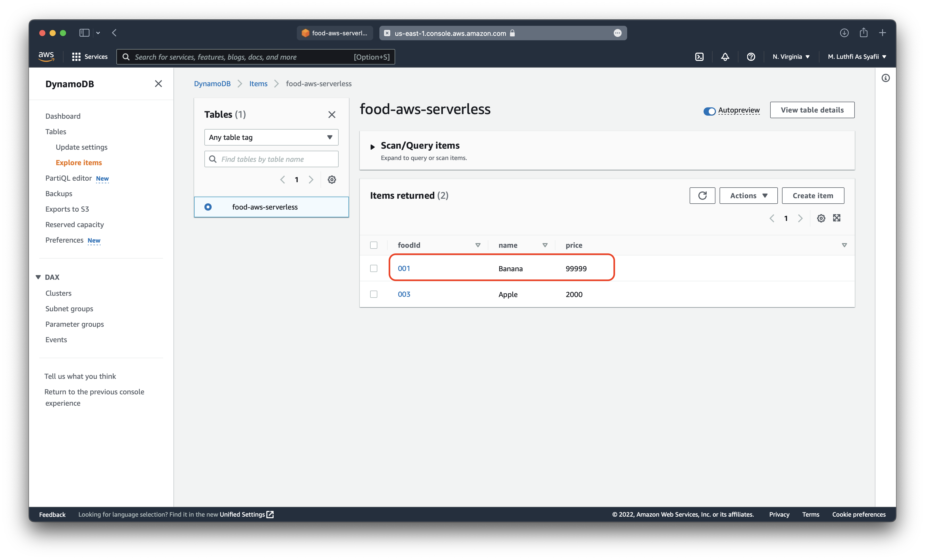925x560 pixels.
Task: Sort by the name column arrow
Action: 545,245
